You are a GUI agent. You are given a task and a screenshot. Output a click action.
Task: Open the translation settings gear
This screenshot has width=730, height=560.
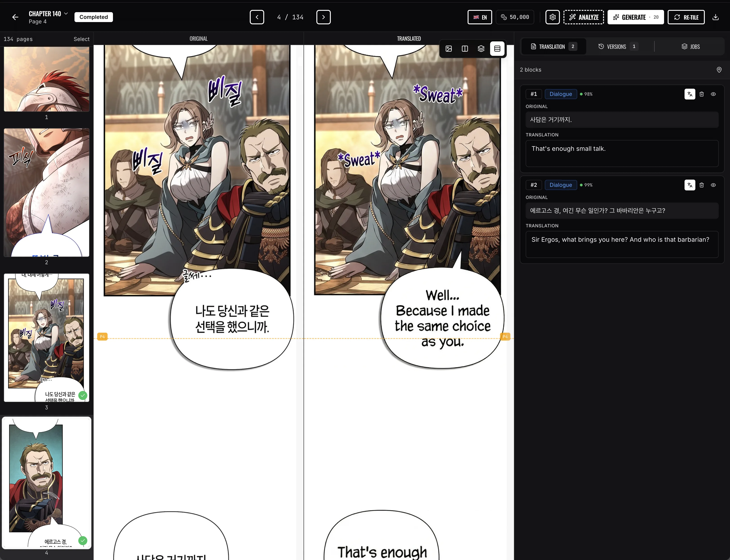[552, 17]
